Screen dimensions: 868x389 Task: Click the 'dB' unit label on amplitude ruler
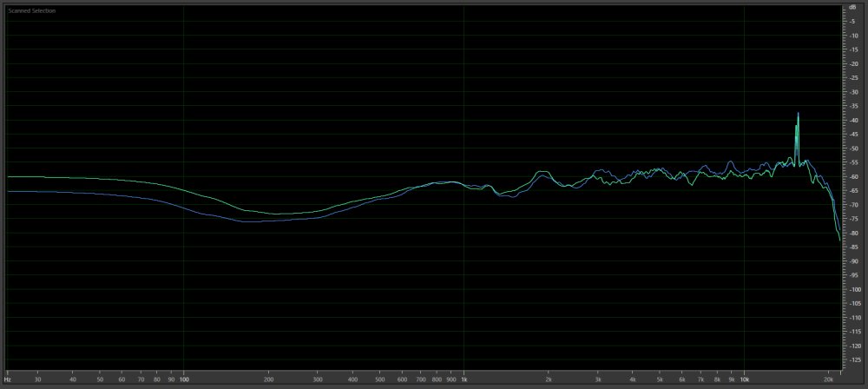(x=855, y=8)
